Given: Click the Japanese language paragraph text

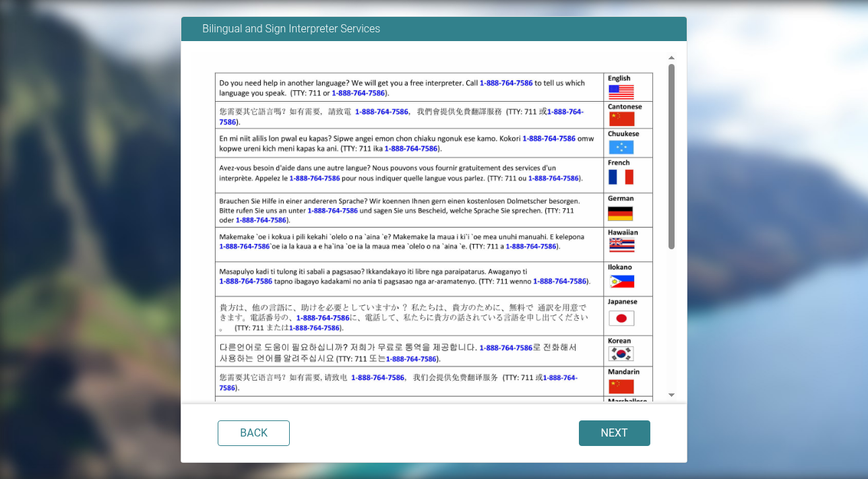Looking at the screenshot, I should (x=402, y=317).
